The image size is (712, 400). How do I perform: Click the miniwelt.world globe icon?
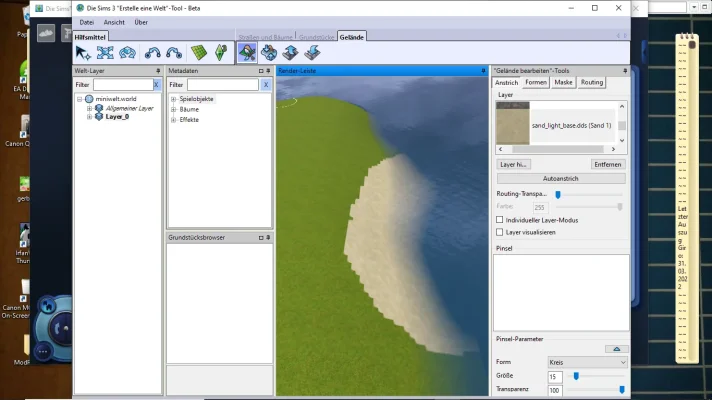point(89,99)
